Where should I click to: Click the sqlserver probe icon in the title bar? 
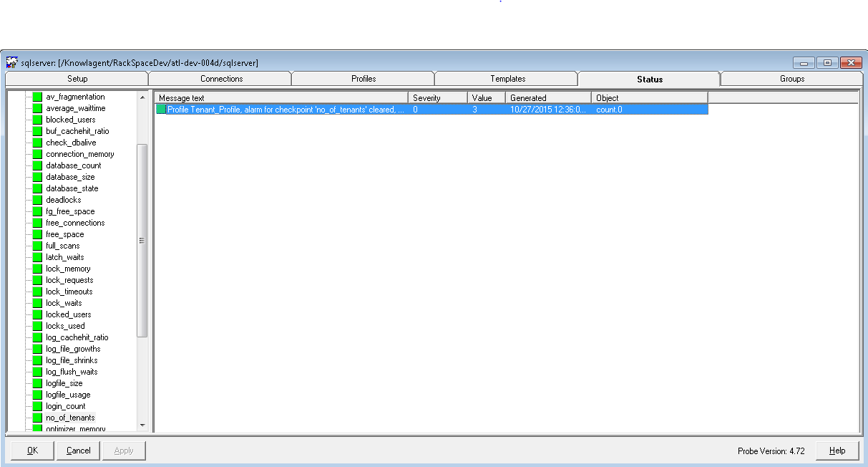point(12,62)
